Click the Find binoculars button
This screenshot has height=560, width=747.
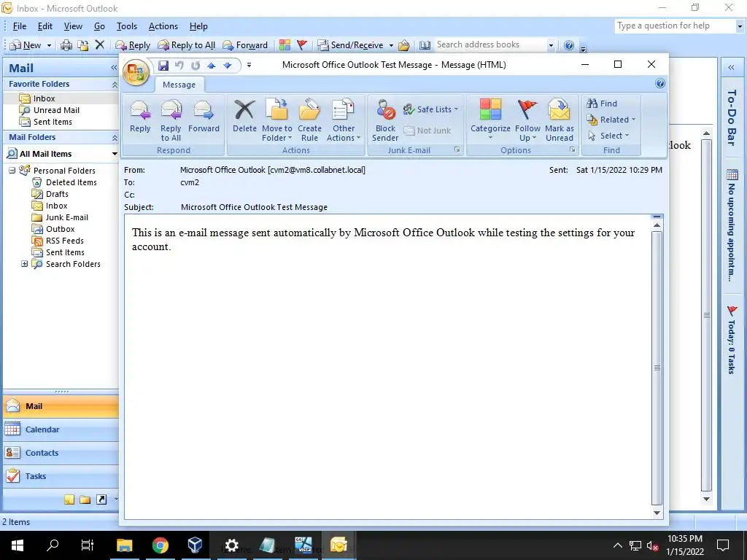(x=602, y=104)
